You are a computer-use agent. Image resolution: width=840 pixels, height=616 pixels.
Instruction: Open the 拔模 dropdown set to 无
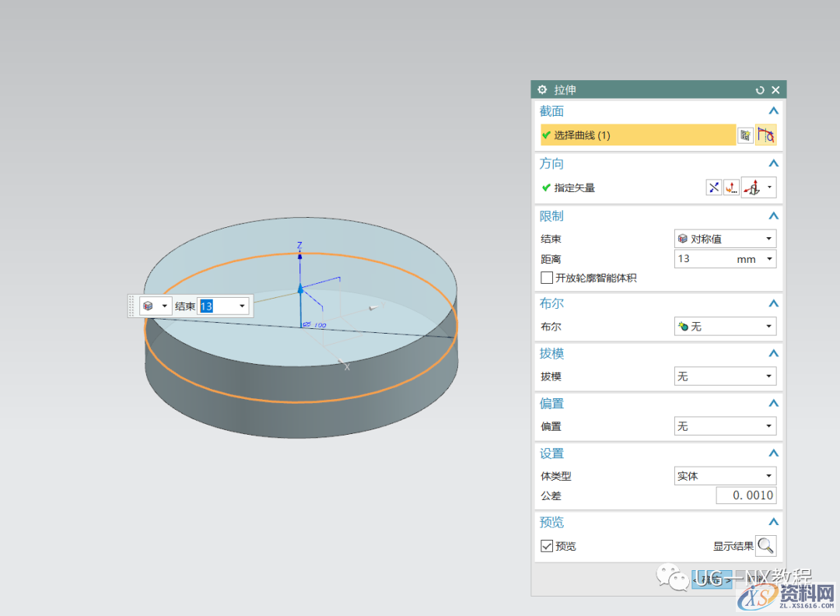coord(725,376)
